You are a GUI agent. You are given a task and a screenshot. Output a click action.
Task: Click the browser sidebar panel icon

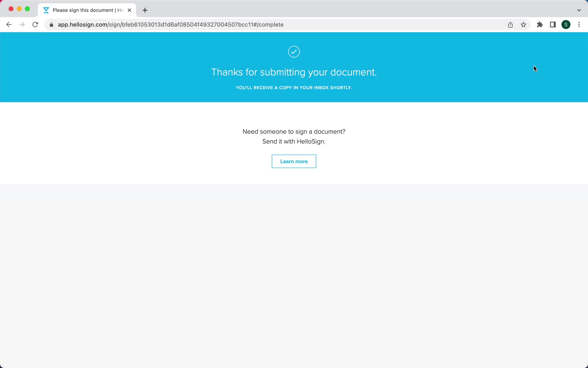point(553,24)
